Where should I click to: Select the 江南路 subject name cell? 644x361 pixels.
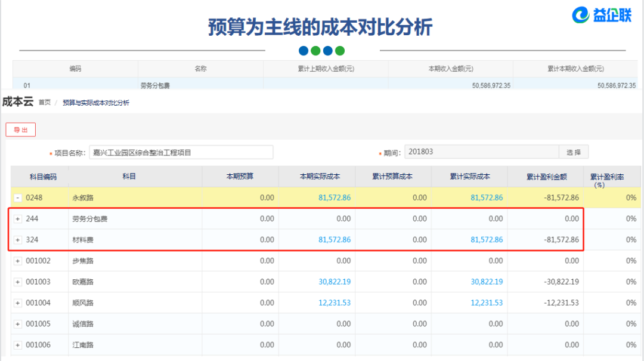point(83,345)
